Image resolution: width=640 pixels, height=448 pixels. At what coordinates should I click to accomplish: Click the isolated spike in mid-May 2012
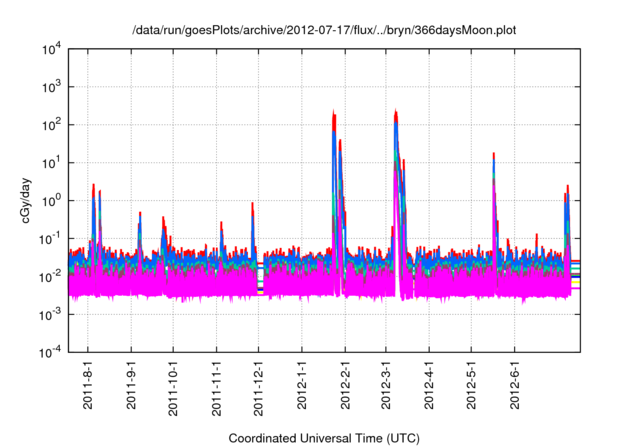point(494,157)
